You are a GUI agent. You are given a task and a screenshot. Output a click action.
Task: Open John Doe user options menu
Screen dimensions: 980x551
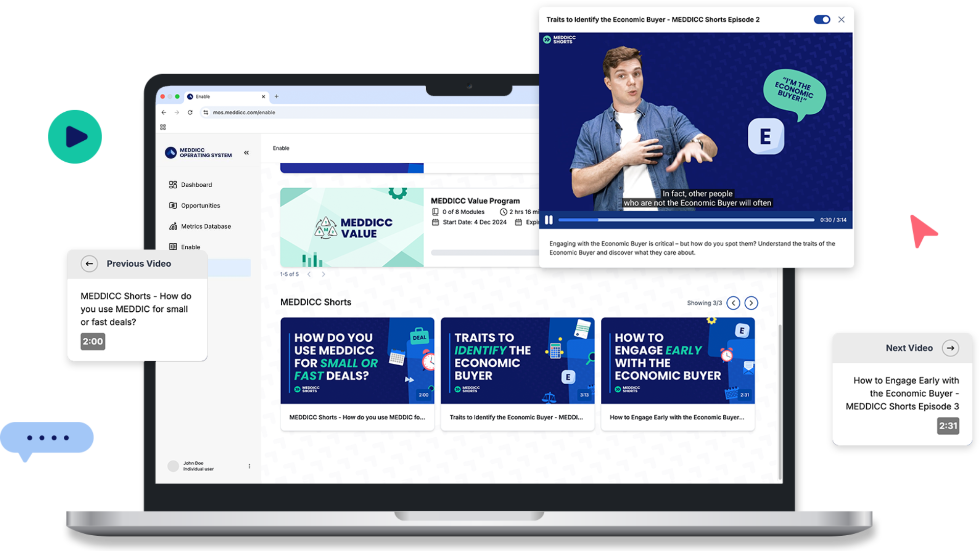click(249, 466)
